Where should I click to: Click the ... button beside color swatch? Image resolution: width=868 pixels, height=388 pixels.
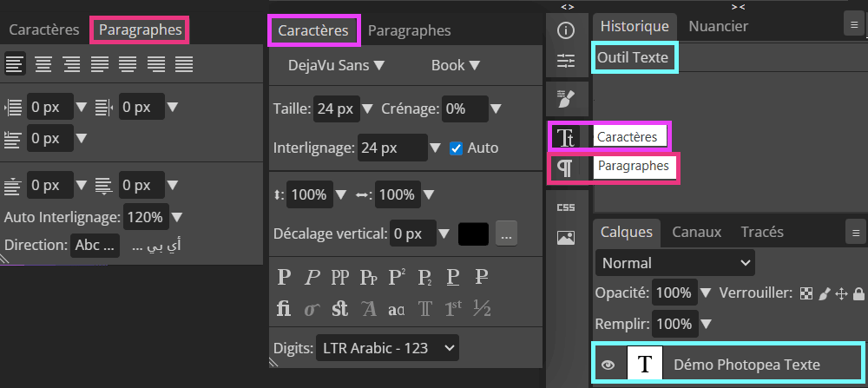[507, 234]
